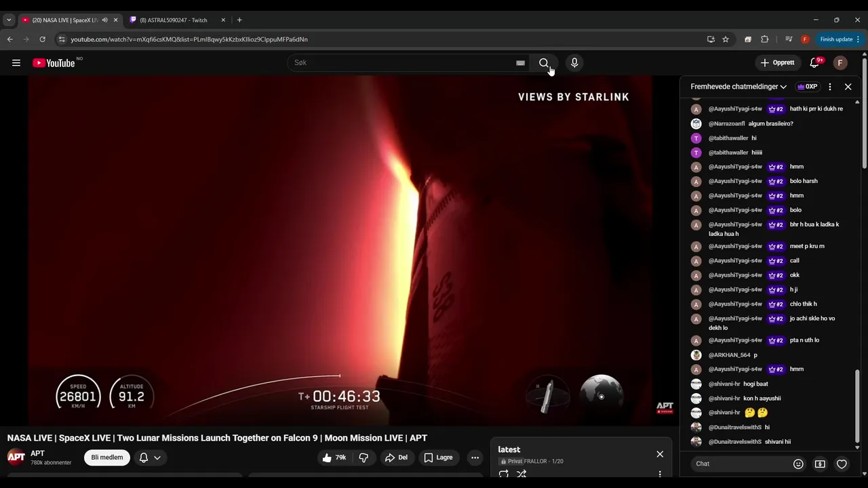
Task: Open the APT channel name link
Action: pos(37,453)
